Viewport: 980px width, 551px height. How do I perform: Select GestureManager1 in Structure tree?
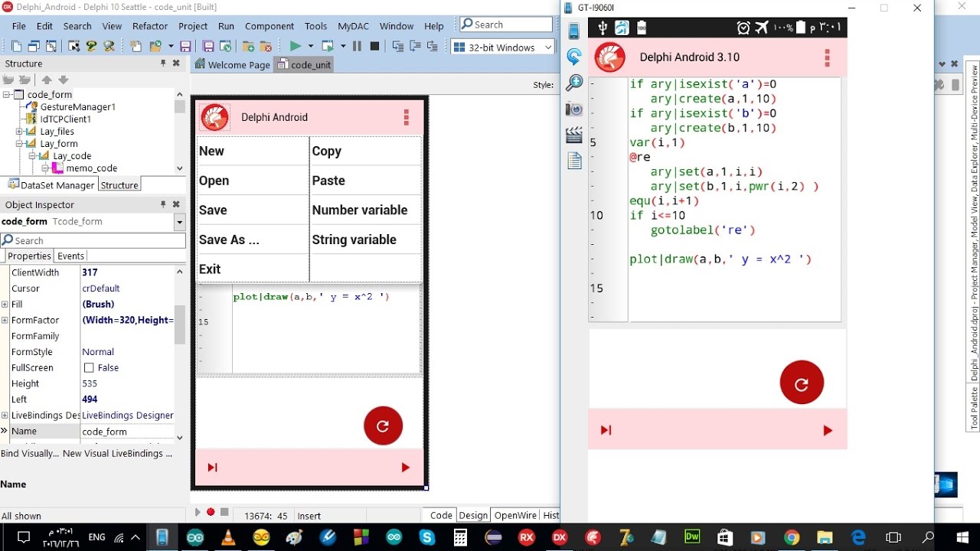[77, 107]
